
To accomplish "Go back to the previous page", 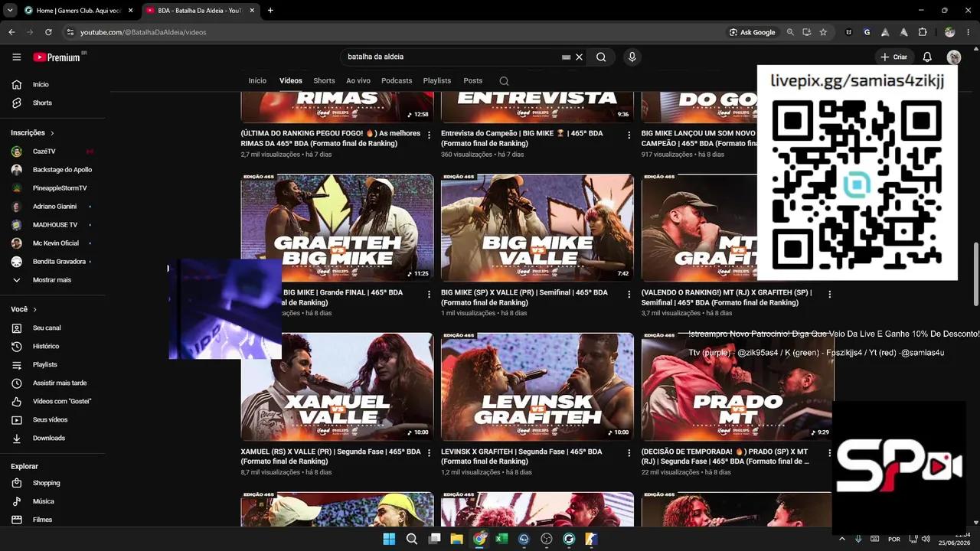I will (x=11, y=32).
